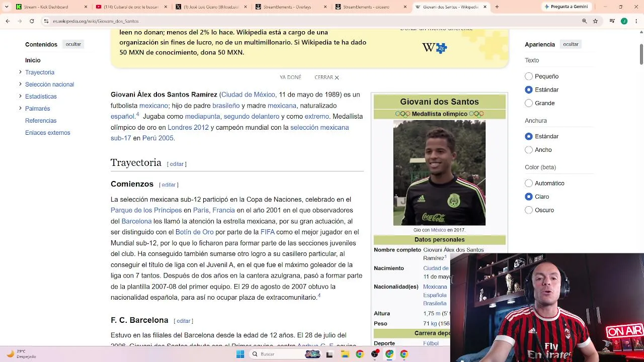Open the media controls icon in toolbar

point(612,21)
